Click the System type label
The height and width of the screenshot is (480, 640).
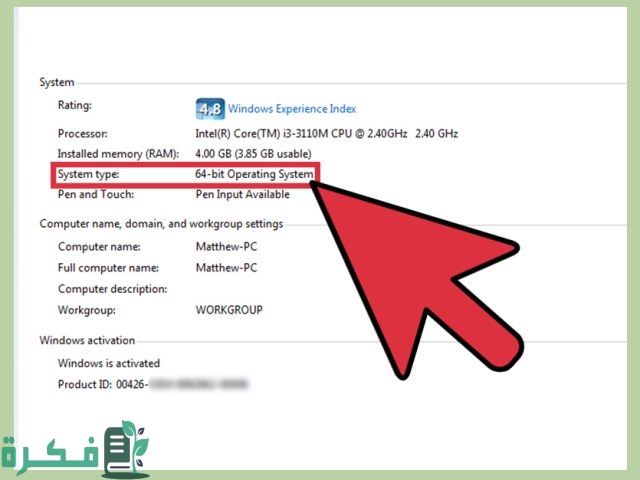(88, 174)
